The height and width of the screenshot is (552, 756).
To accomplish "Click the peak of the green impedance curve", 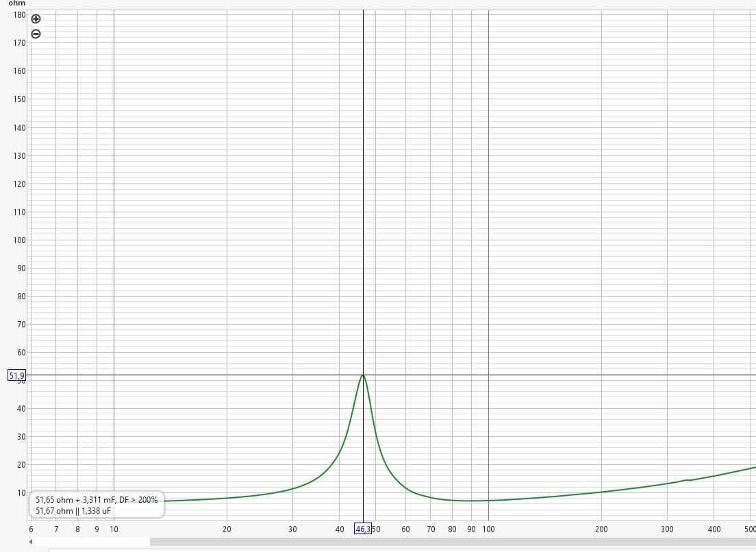I will (x=363, y=375).
